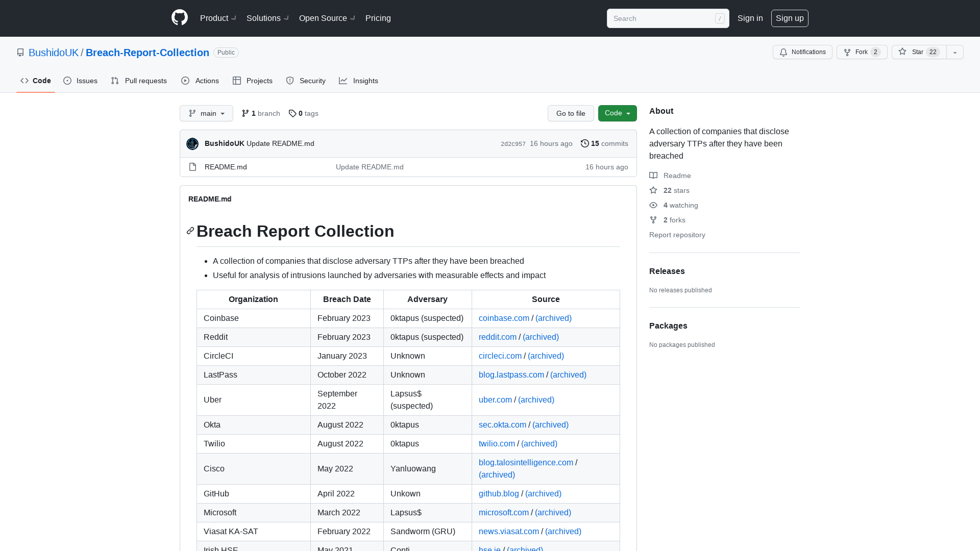Switch to the Projects tab
This screenshot has width=980, height=551.
pos(253,81)
